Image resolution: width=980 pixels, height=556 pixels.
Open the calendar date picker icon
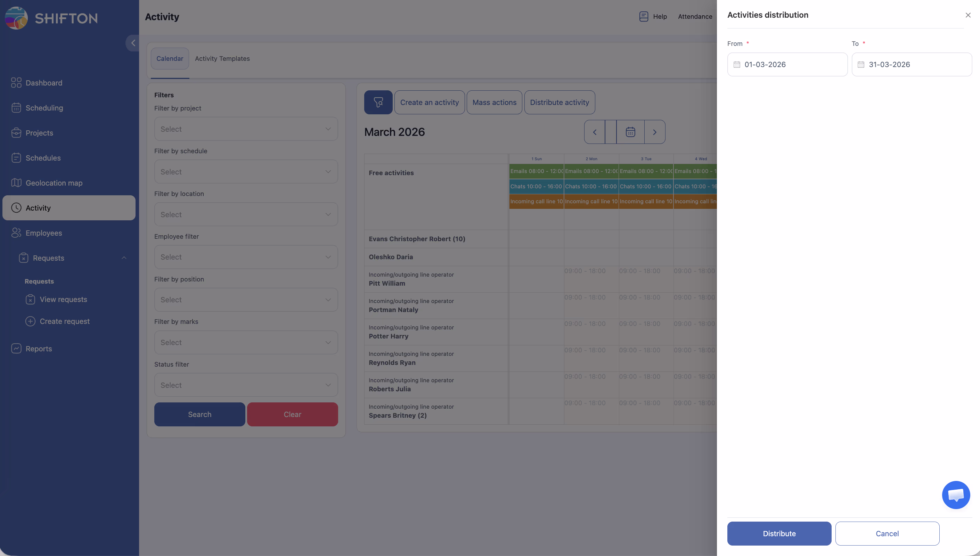(630, 132)
